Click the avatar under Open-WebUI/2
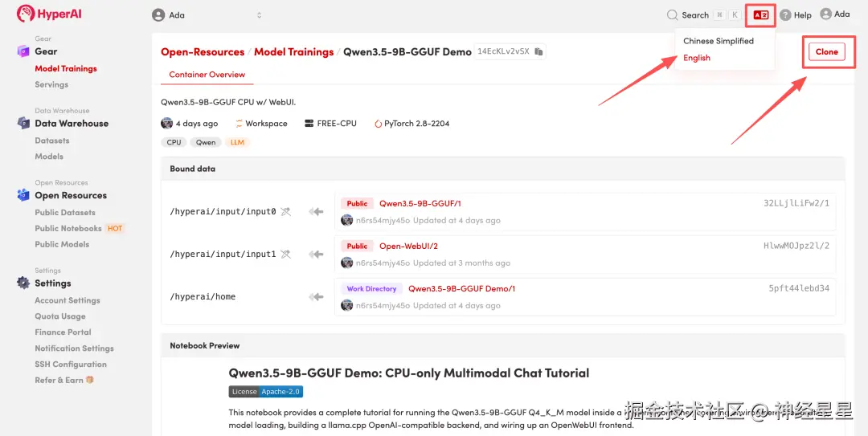The height and width of the screenshot is (436, 868). pyautogui.click(x=347, y=263)
